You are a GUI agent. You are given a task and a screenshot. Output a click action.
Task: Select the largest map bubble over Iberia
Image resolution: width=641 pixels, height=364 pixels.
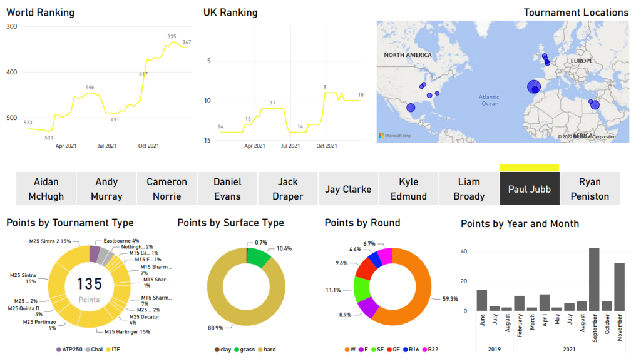click(x=533, y=87)
